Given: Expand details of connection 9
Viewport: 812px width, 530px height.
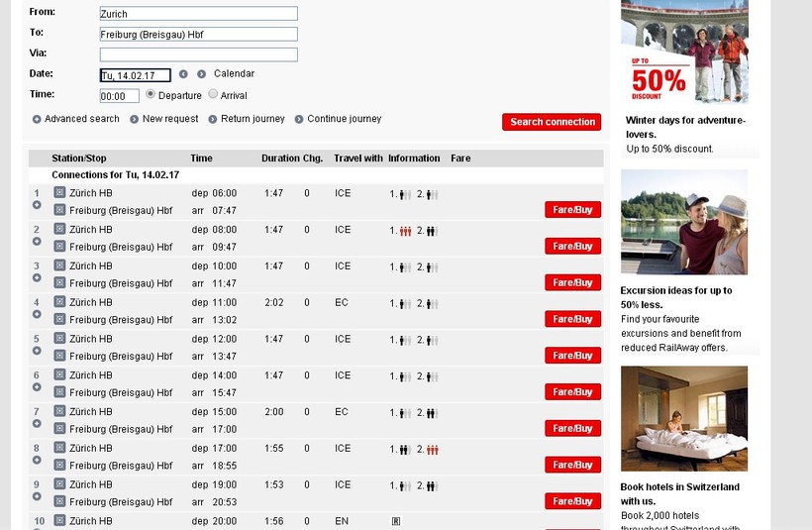Looking at the screenshot, I should [37, 496].
